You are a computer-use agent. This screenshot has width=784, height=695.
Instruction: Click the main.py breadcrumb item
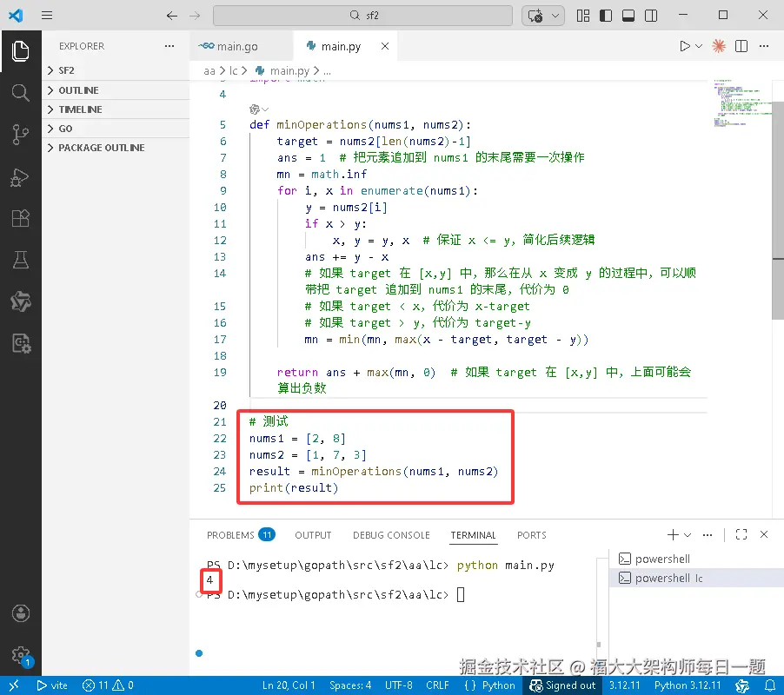283,71
